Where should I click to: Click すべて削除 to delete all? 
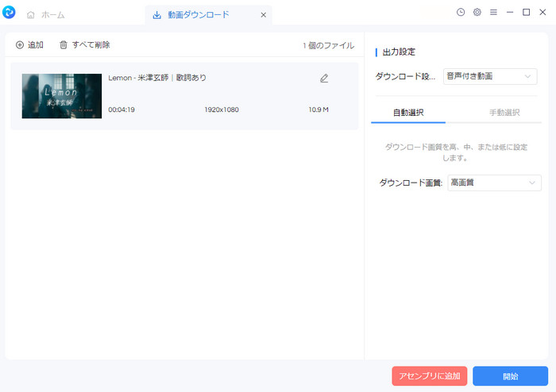tap(85, 45)
